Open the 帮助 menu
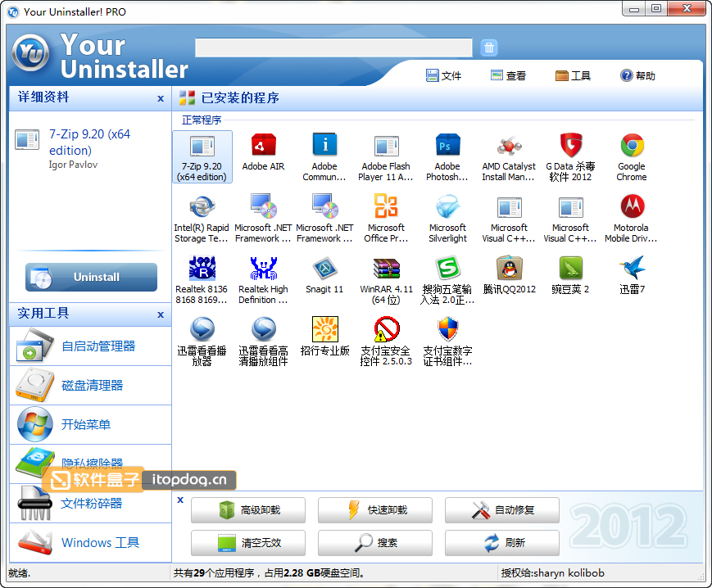Image resolution: width=712 pixels, height=588 pixels. tap(638, 76)
